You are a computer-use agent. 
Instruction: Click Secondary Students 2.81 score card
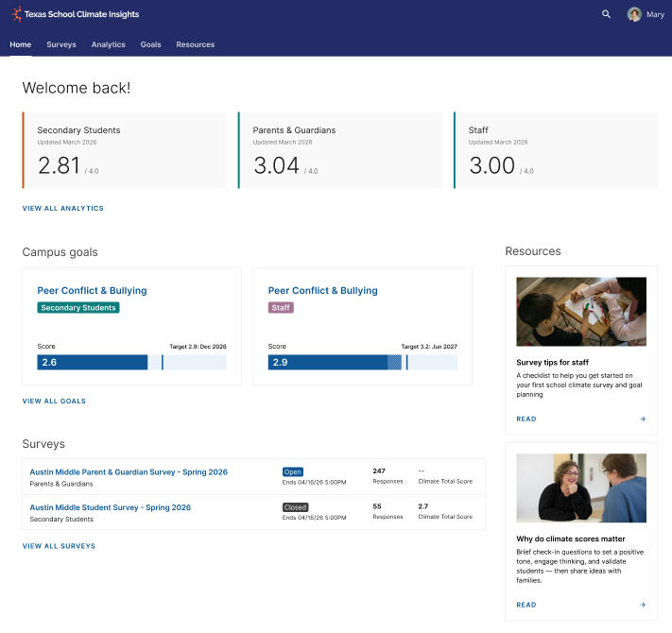coord(124,150)
